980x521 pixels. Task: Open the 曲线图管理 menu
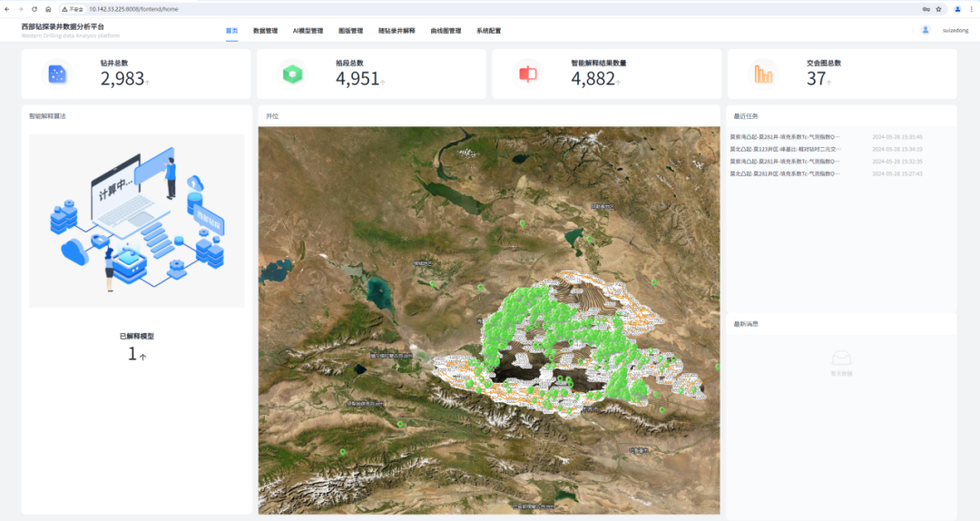pyautogui.click(x=446, y=31)
